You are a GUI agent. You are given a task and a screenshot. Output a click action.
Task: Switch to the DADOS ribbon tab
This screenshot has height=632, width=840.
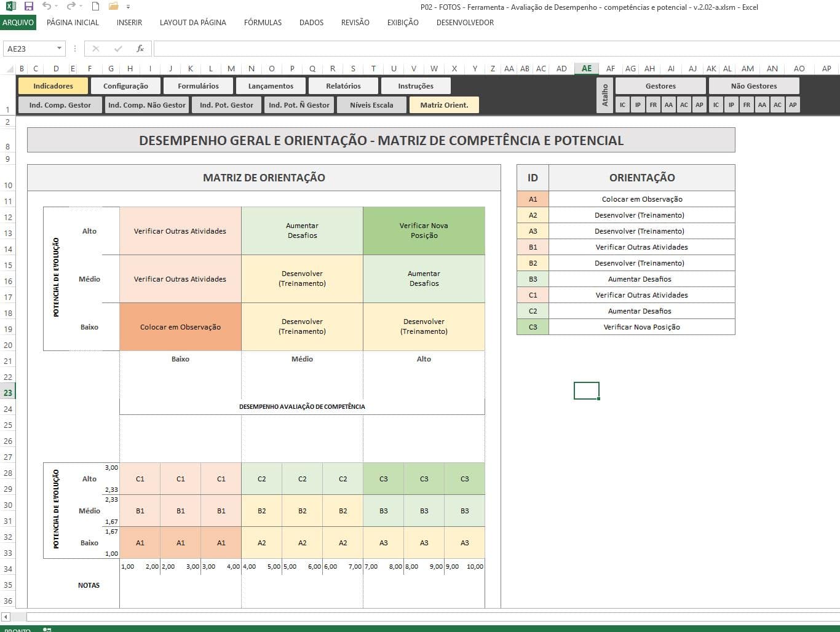pos(311,23)
